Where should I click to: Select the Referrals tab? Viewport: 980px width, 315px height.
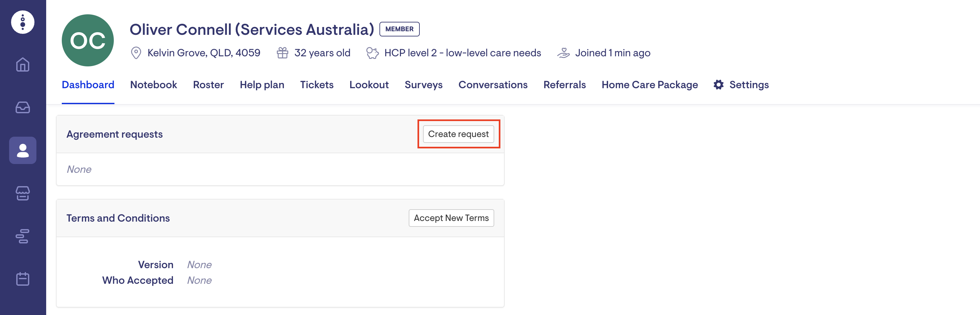[564, 85]
